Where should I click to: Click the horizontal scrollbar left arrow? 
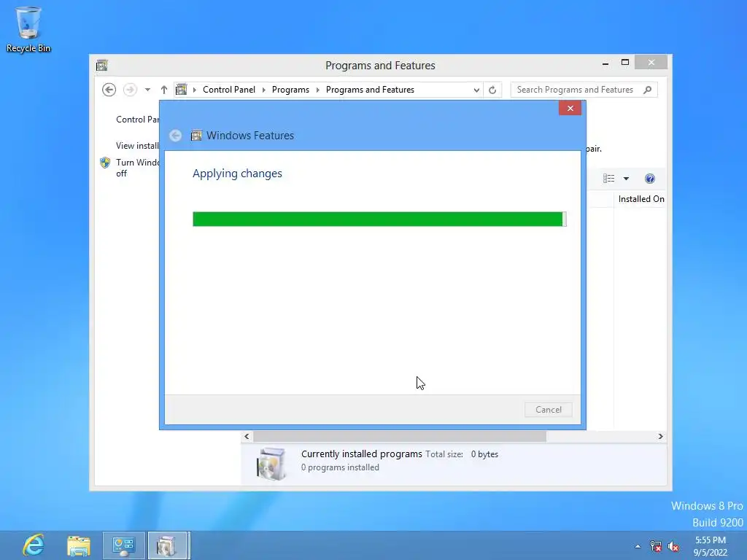tap(247, 436)
